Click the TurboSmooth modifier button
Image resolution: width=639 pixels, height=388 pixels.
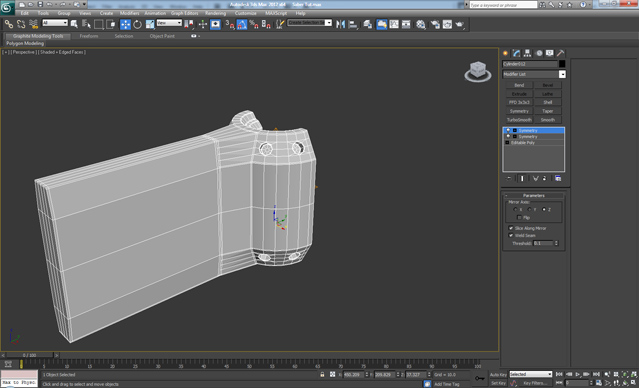point(519,120)
